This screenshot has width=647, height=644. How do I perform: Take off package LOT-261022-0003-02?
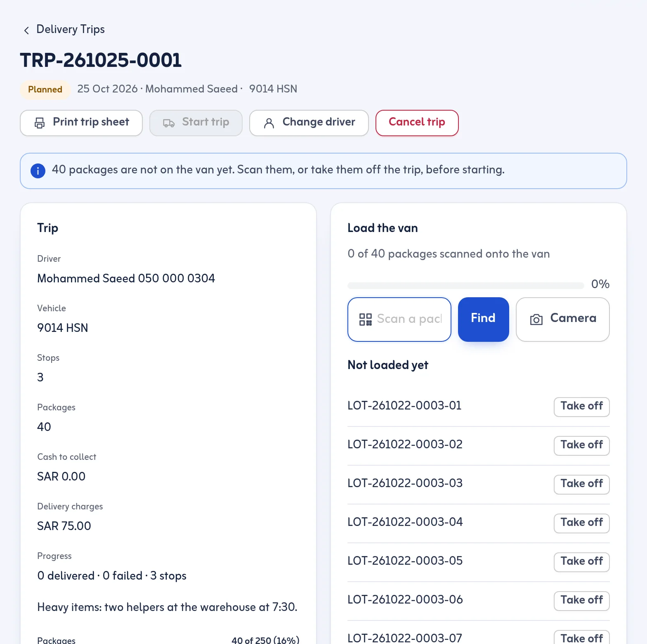pyautogui.click(x=581, y=446)
